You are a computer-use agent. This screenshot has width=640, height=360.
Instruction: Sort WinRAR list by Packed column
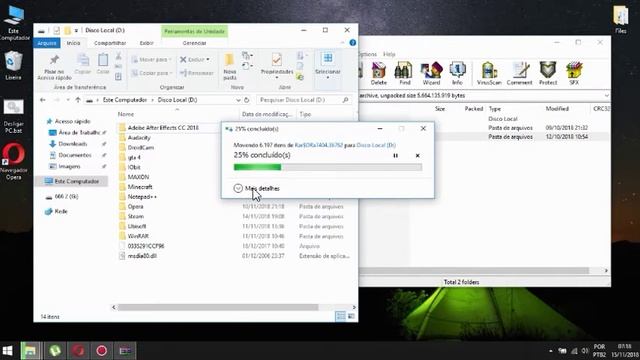click(x=473, y=109)
